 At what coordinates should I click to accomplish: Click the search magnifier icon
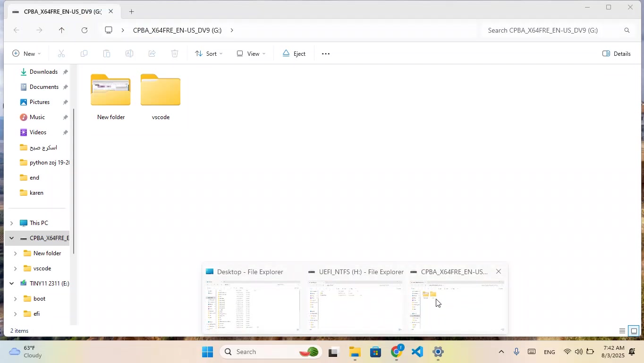[627, 30]
